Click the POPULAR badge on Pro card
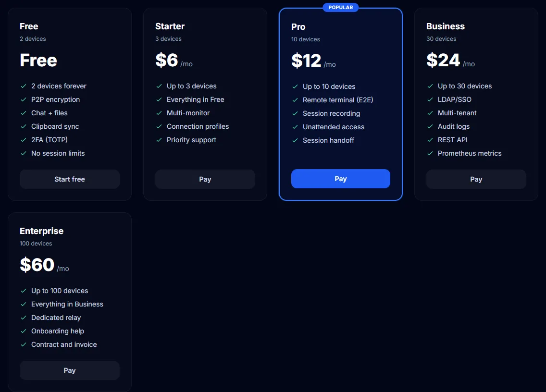This screenshot has width=546, height=392. [341, 7]
